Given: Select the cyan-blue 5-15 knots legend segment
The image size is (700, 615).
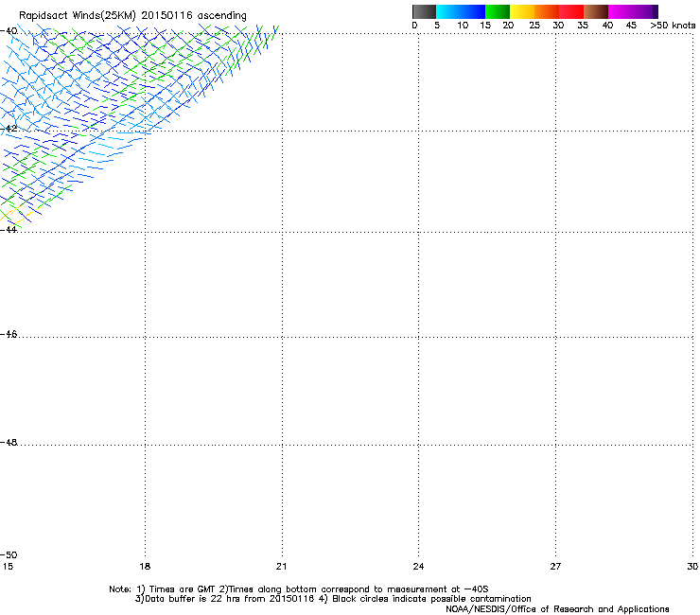Looking at the screenshot, I should (x=461, y=11).
